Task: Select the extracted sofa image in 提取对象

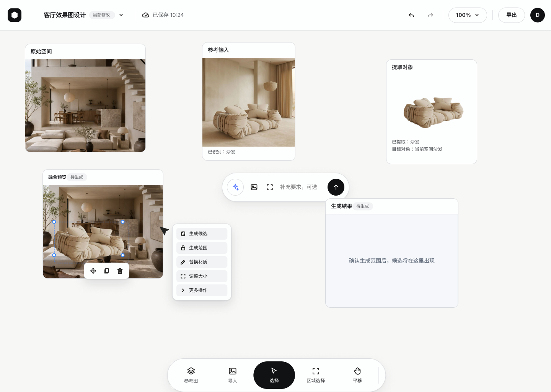Action: pyautogui.click(x=434, y=112)
